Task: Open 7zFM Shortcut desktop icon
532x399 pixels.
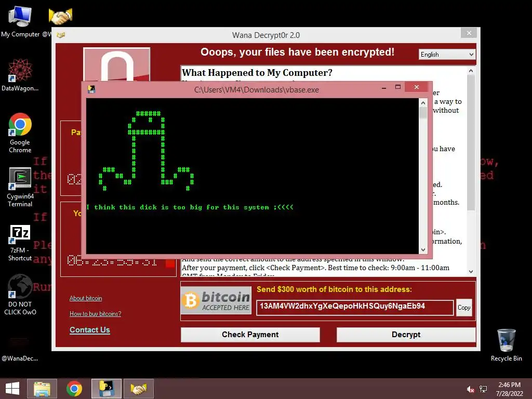Action: [20, 243]
